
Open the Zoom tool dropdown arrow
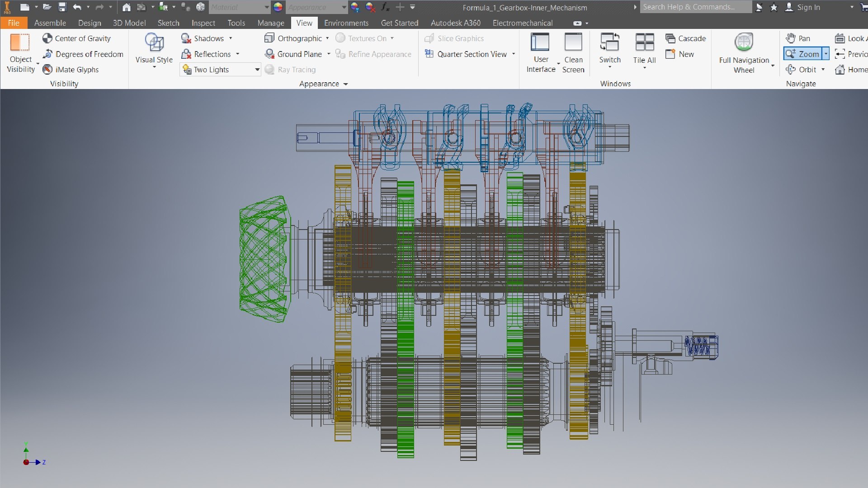(826, 54)
